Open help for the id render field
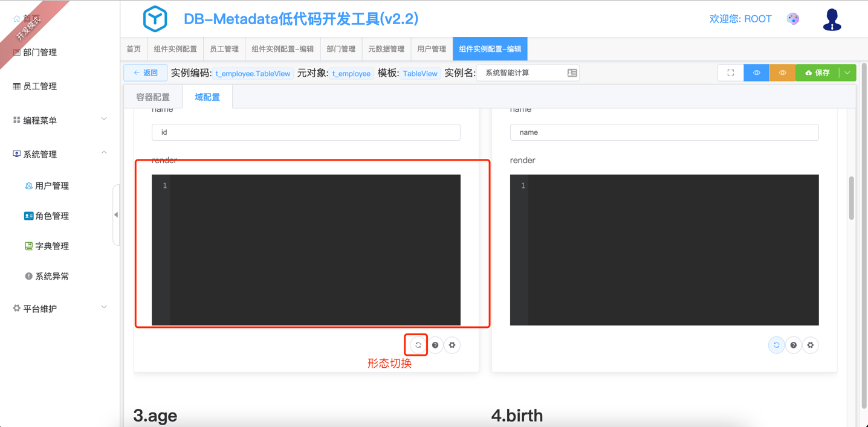The image size is (868, 427). click(435, 345)
